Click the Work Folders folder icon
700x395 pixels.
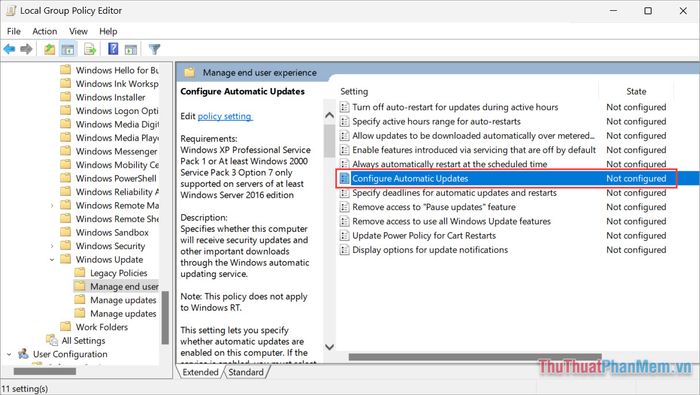click(x=66, y=326)
